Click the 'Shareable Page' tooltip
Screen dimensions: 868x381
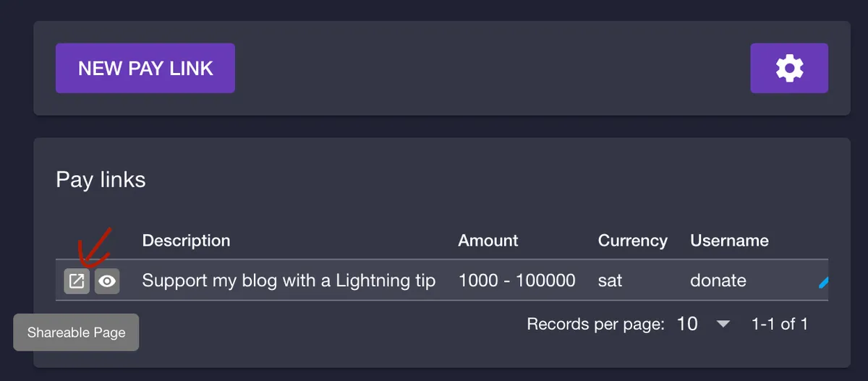click(76, 333)
